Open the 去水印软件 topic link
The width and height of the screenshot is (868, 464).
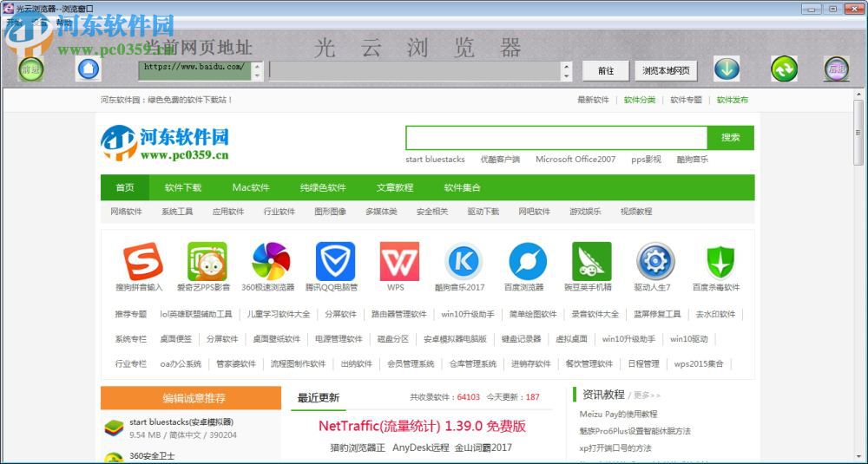click(x=715, y=314)
